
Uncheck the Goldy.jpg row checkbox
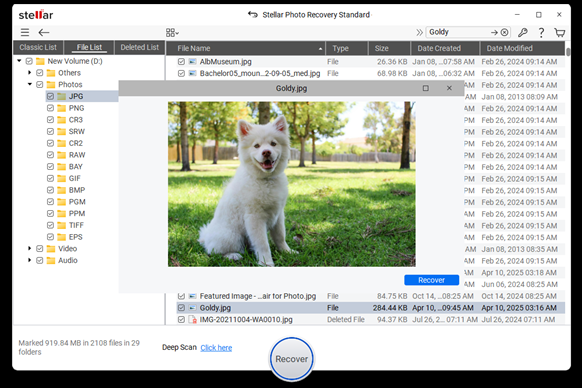coord(181,308)
